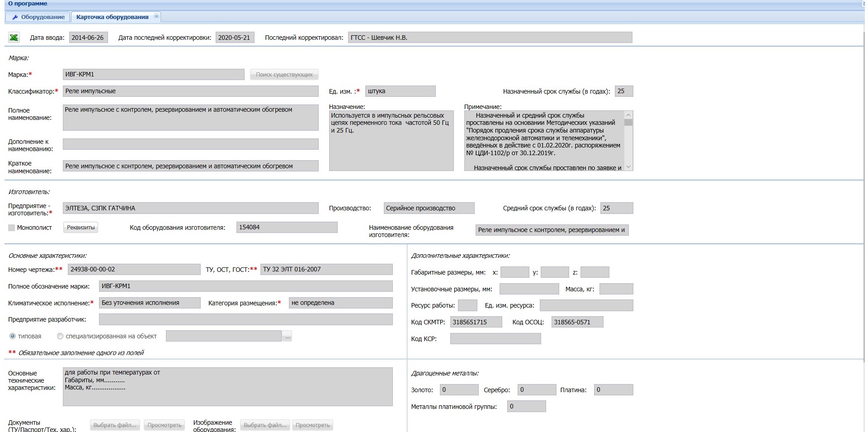Screen dimensions: 868x432
Task: Open the Категория размещения field
Action: [x=340, y=303]
